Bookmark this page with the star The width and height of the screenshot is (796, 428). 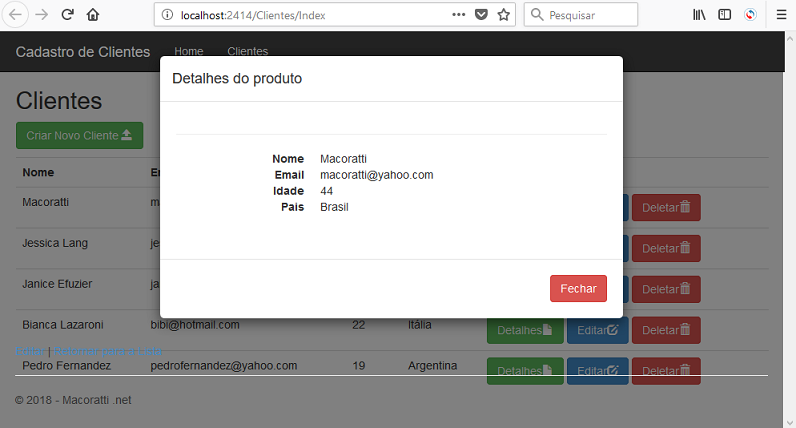click(x=504, y=15)
